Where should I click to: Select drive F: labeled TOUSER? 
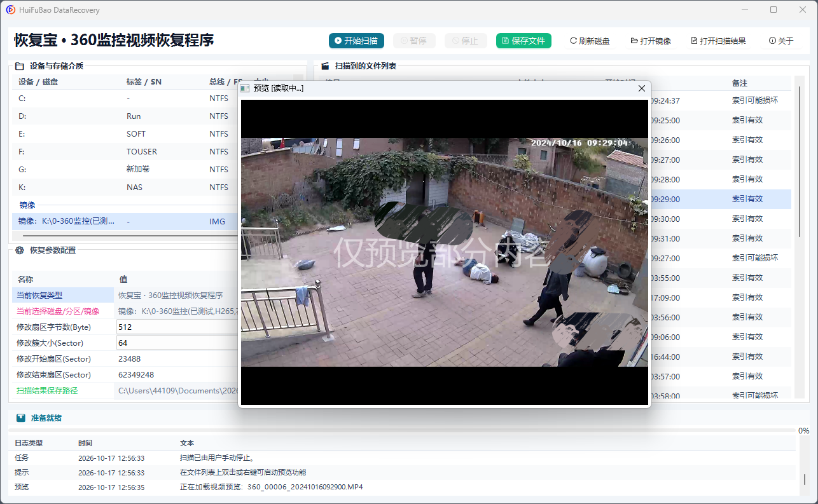pos(125,152)
